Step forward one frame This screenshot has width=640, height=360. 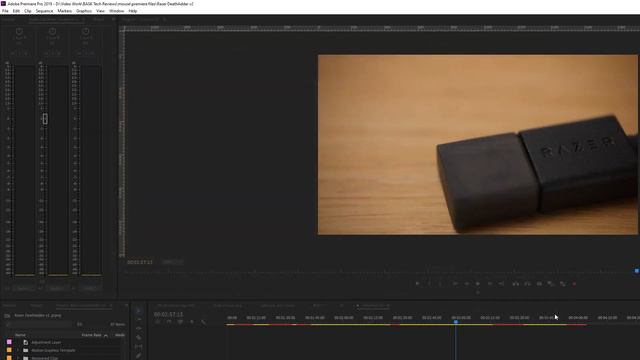point(490,284)
